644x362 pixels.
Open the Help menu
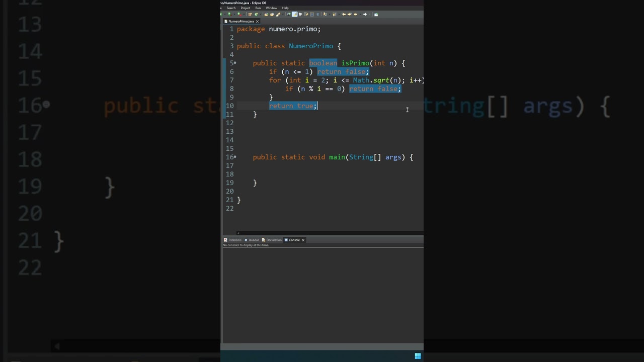[x=285, y=8]
